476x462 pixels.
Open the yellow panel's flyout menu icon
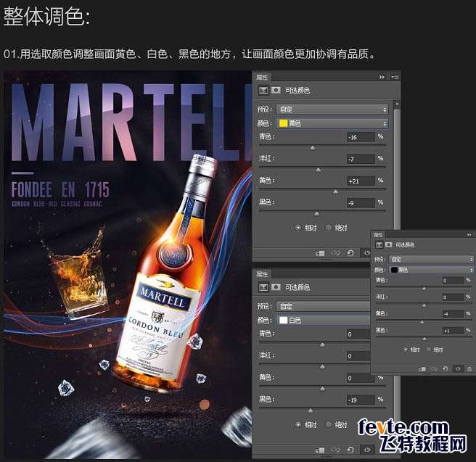click(x=395, y=78)
